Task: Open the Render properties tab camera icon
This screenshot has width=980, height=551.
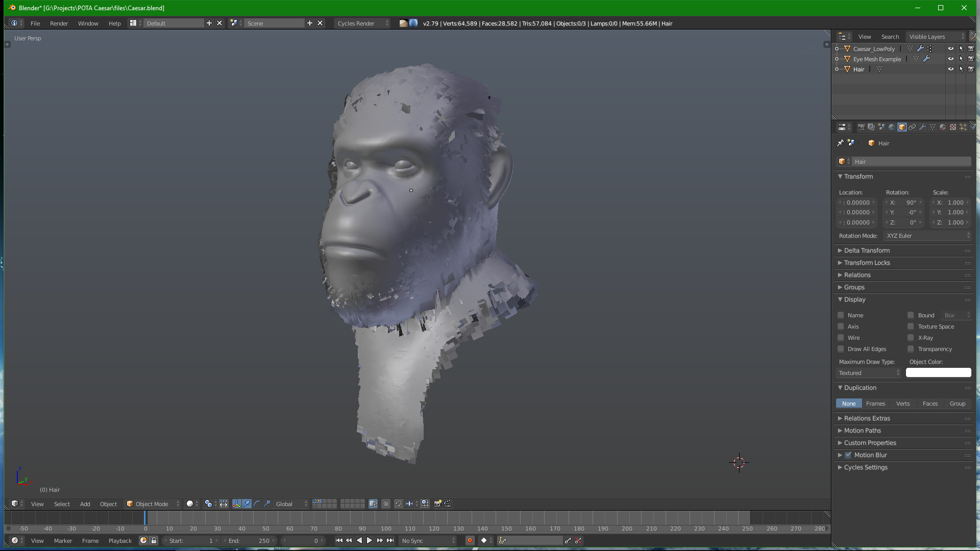Action: pyautogui.click(x=861, y=127)
